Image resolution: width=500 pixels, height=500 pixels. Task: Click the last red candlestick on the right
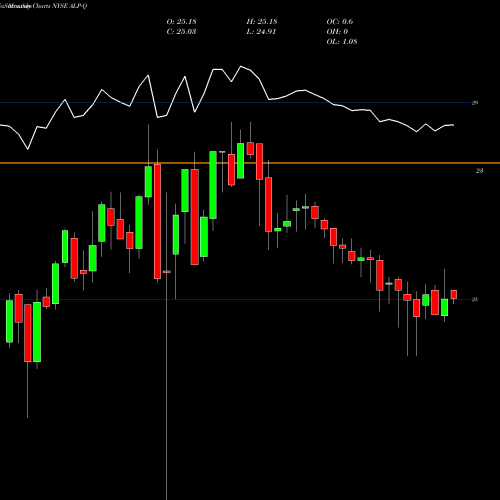click(x=454, y=295)
